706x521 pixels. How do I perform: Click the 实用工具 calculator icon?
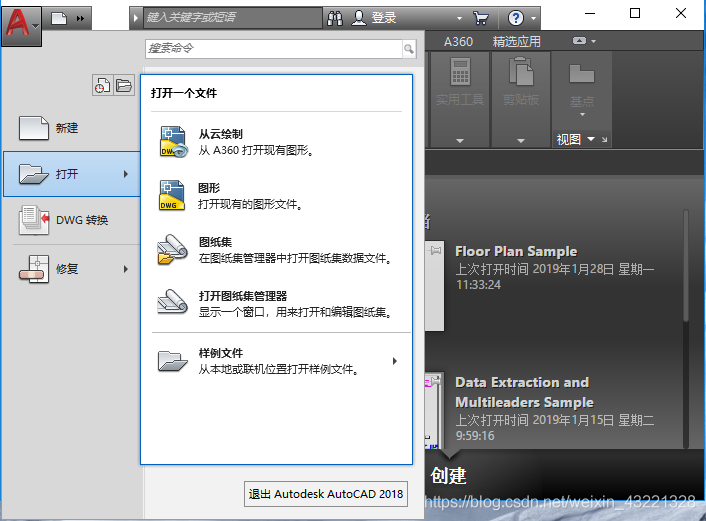tap(460, 72)
